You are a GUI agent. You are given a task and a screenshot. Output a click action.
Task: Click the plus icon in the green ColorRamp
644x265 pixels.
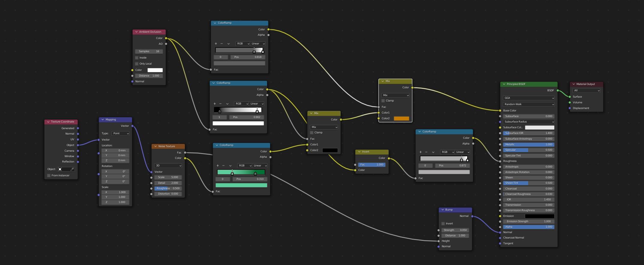click(218, 166)
